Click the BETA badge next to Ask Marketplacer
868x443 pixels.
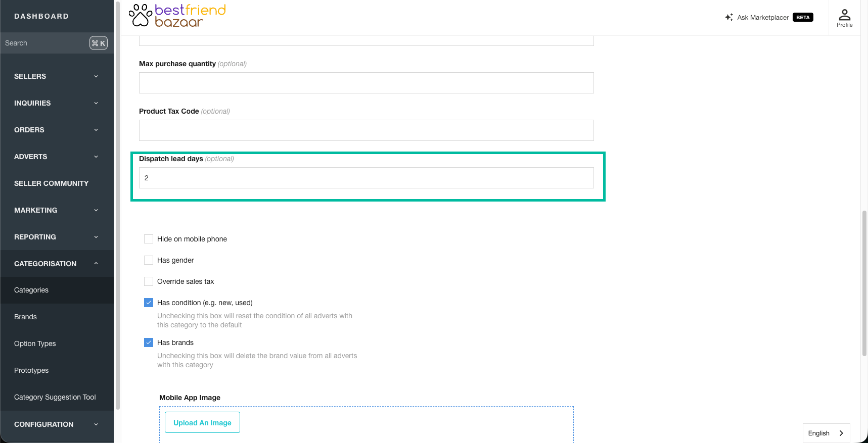pos(803,17)
